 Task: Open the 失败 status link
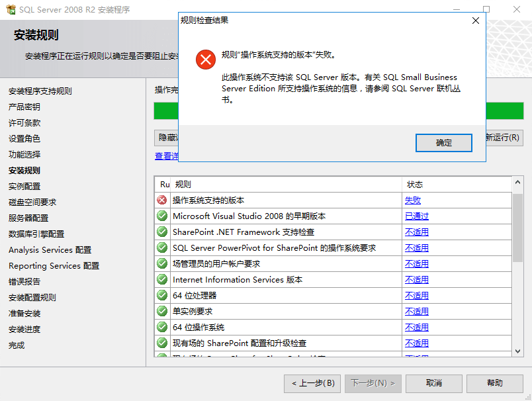(413, 200)
